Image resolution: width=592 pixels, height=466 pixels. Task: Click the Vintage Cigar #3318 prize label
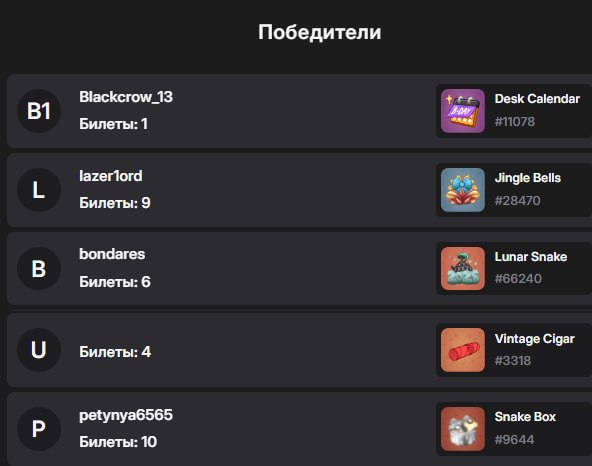[534, 350]
